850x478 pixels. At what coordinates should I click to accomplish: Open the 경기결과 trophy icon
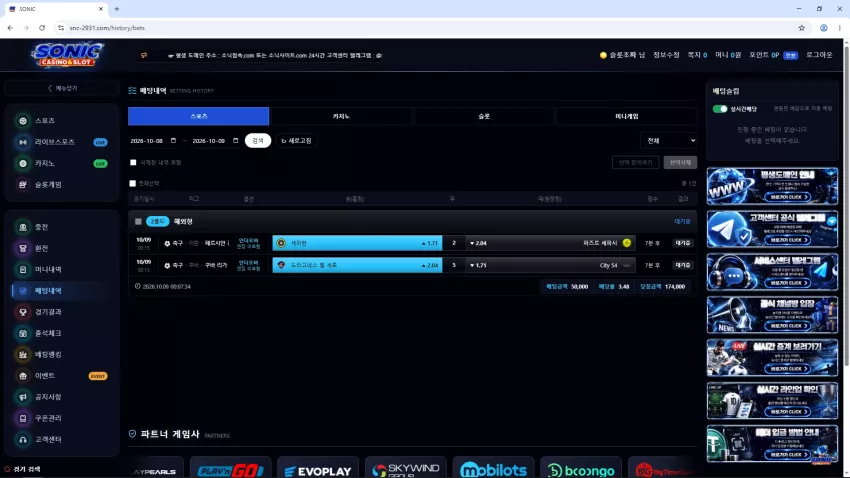point(23,312)
